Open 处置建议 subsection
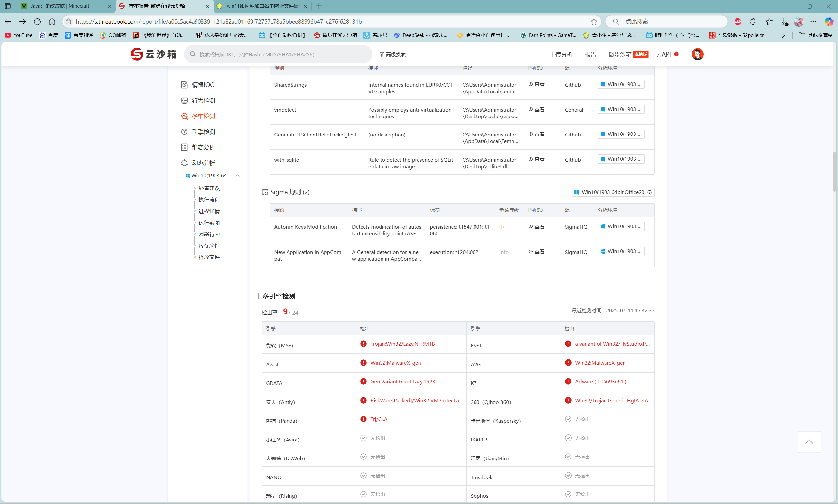This screenshot has height=504, width=838. coord(209,188)
